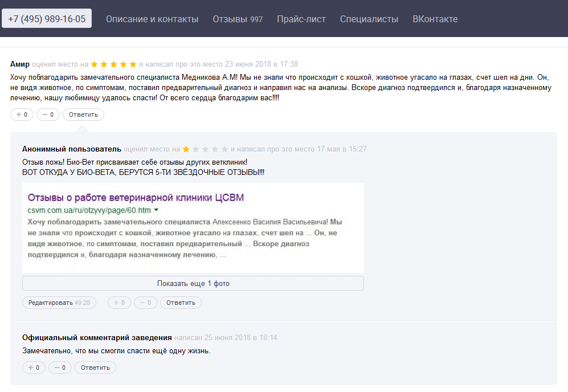
Task: Click the fifth star of Амир's rating
Action: [133, 64]
